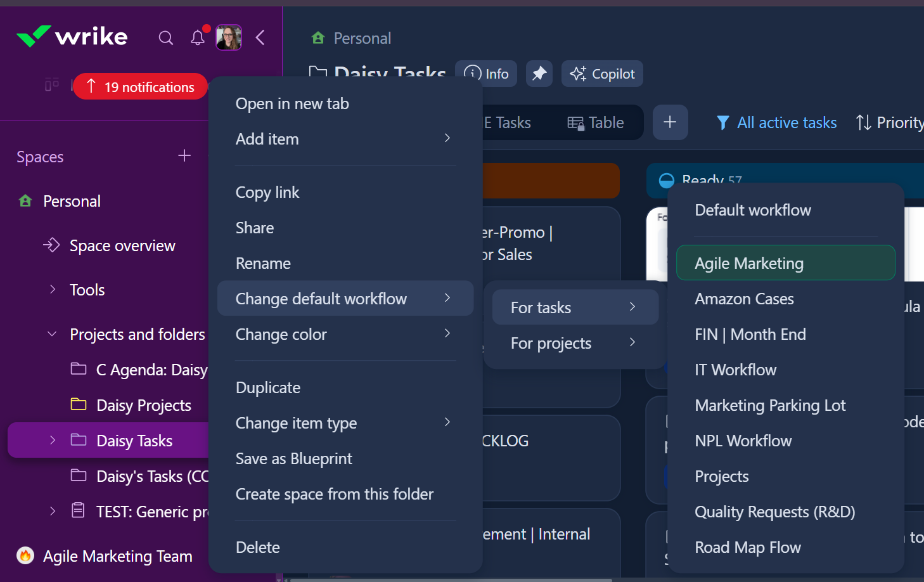Select IT Workflow from the workflow list
The image size is (924, 582).
coord(735,370)
